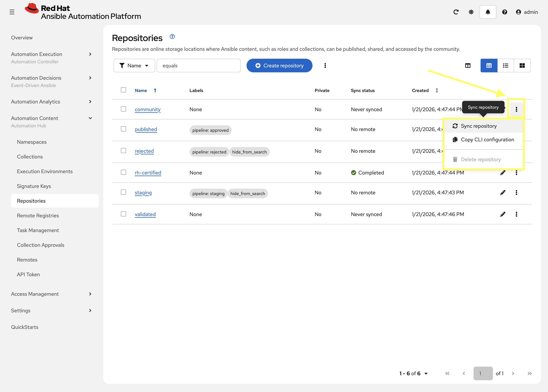Open Collection Approvals in the sidebar
This screenshot has width=548, height=392.
(40, 245)
